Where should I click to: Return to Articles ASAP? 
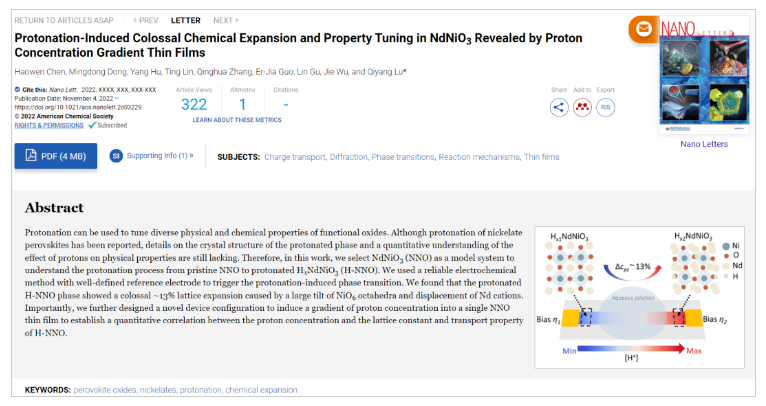click(x=68, y=20)
